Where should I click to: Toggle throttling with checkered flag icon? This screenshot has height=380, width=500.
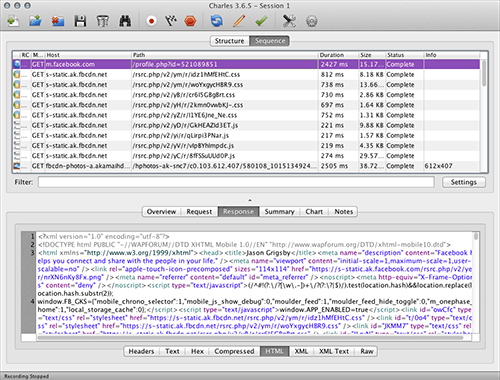pos(171,21)
